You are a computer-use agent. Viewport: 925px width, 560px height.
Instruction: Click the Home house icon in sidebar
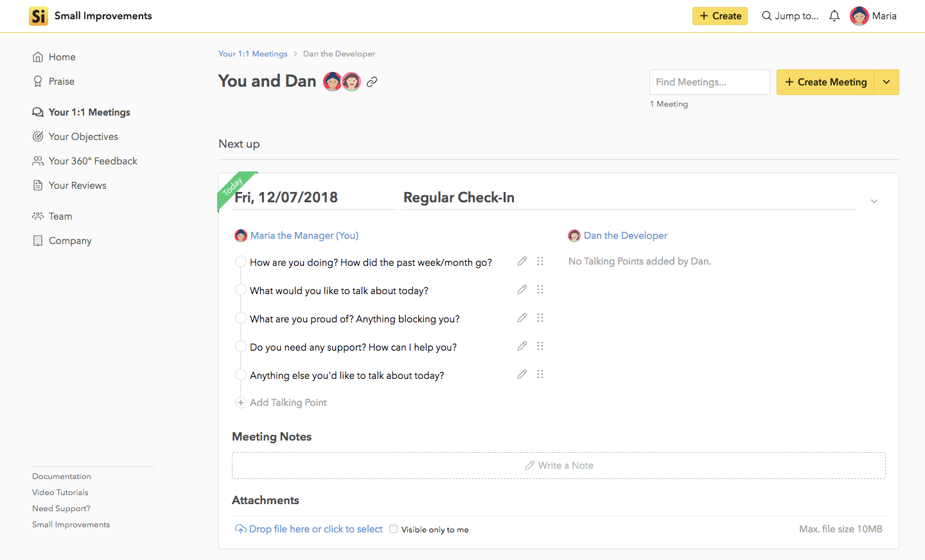38,57
